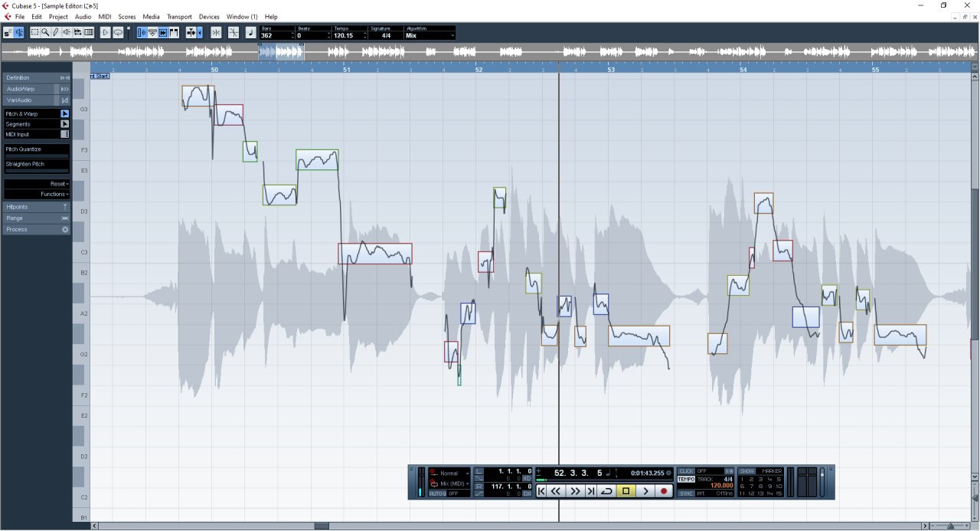This screenshot has width=980, height=531.
Task: Click the SHOW markers button
Action: (x=746, y=471)
